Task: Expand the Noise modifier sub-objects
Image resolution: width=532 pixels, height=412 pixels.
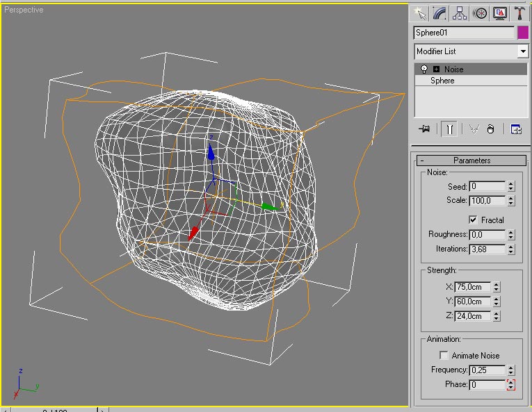Action: (x=436, y=69)
